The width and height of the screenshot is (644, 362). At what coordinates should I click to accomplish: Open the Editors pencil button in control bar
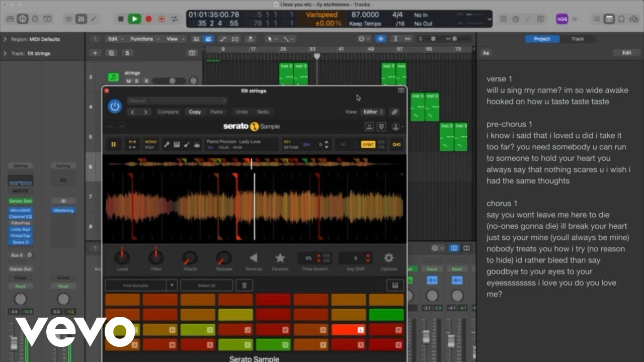pos(93,19)
